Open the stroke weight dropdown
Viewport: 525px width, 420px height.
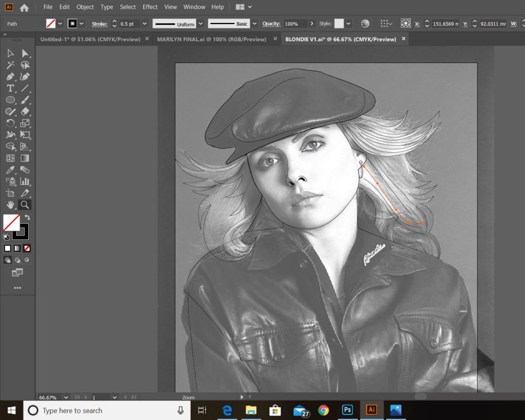145,24
